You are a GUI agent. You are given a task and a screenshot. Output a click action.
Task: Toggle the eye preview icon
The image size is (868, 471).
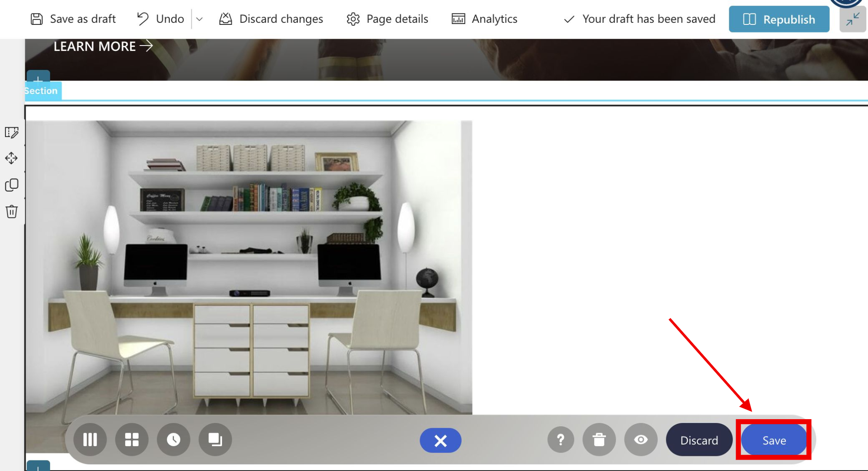[x=640, y=440]
